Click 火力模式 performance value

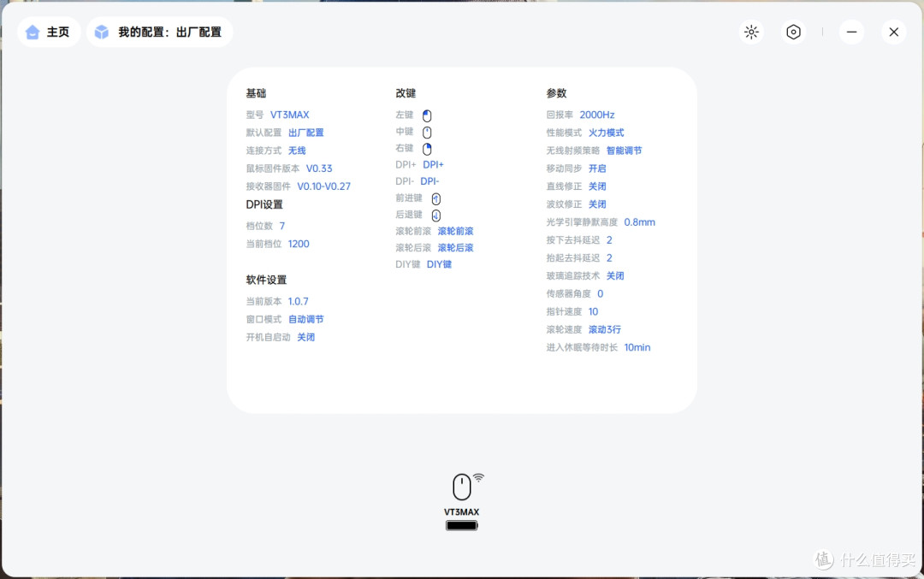pyautogui.click(x=606, y=133)
